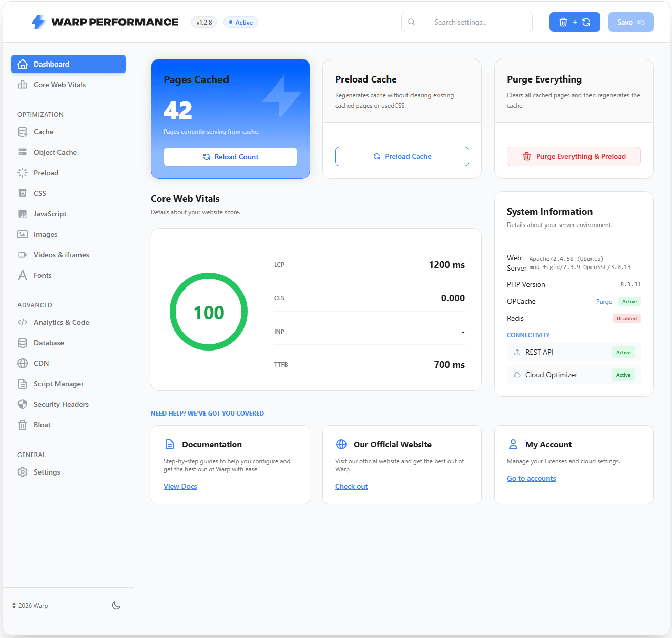Click the Reload Count button

(230, 157)
